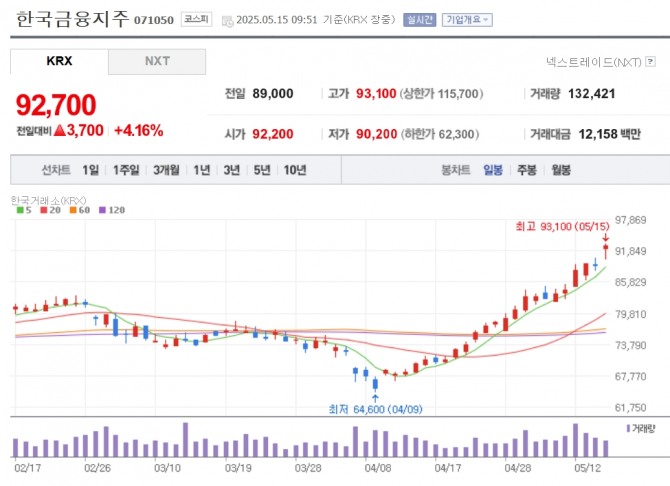Click the blue 최저 arrow marker on chart
The width and height of the screenshot is (670, 486).
coord(375,397)
